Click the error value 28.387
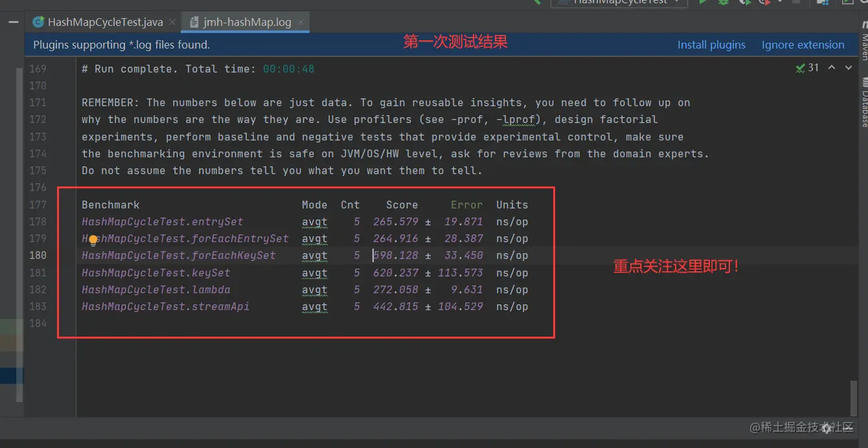Viewport: 868px width, 448px height. point(464,239)
